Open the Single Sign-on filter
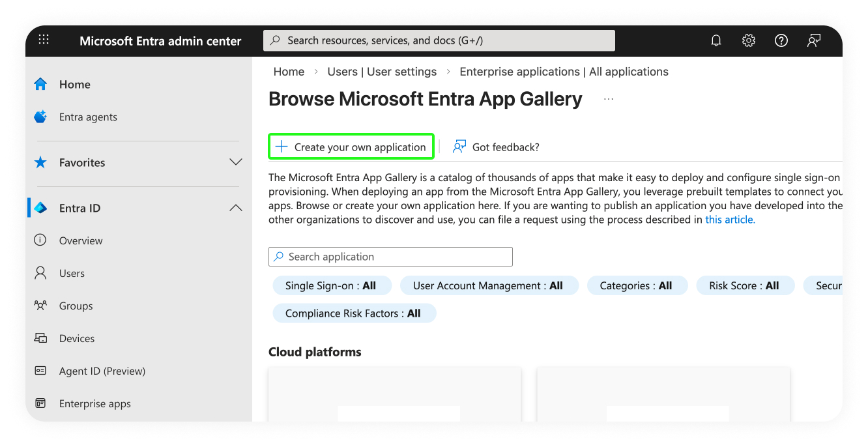 pos(330,285)
